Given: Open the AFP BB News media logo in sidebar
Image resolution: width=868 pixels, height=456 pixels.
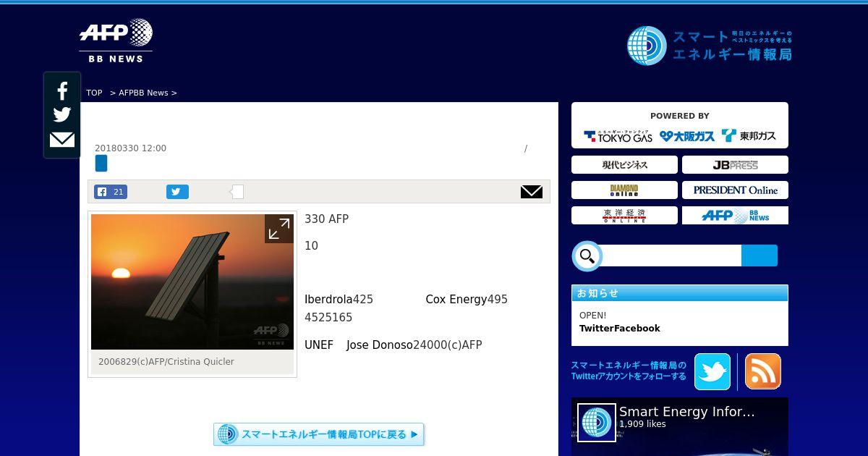Looking at the screenshot, I should coord(735,215).
